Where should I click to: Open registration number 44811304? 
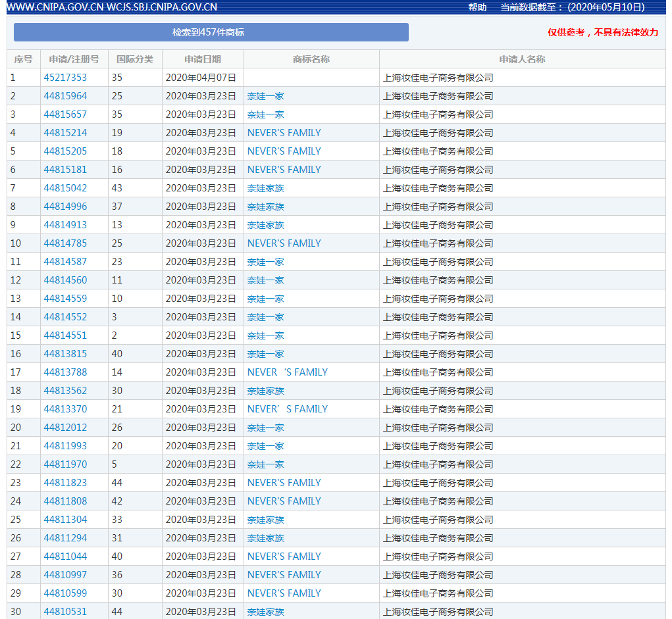point(65,520)
